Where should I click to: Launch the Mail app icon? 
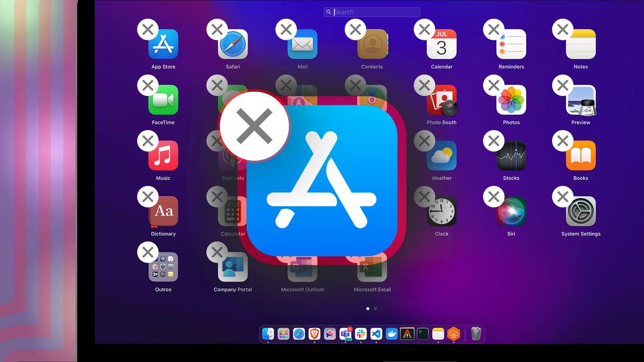pos(302,45)
